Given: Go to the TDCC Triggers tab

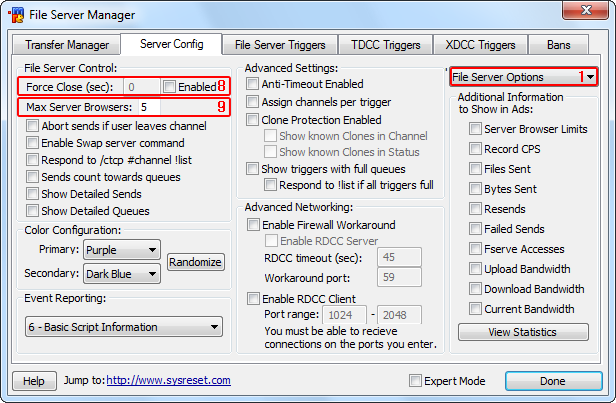Looking at the screenshot, I should [385, 45].
